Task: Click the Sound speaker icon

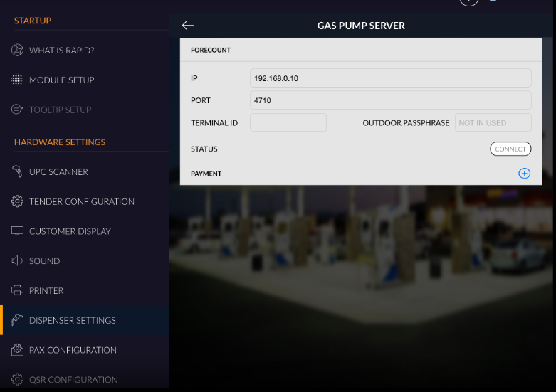Action: [18, 261]
